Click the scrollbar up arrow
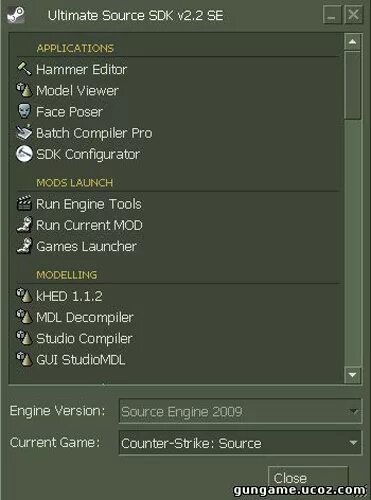This screenshot has height=500, width=371. 353,42
